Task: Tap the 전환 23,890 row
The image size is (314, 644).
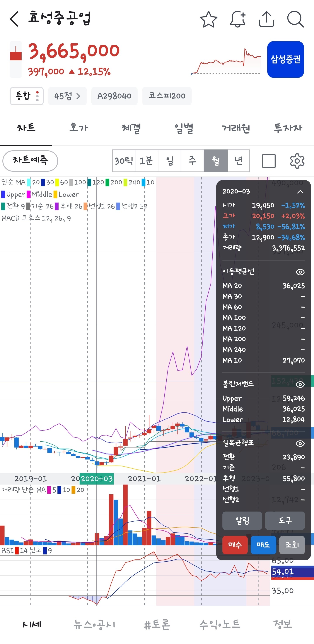Action: coord(264,457)
